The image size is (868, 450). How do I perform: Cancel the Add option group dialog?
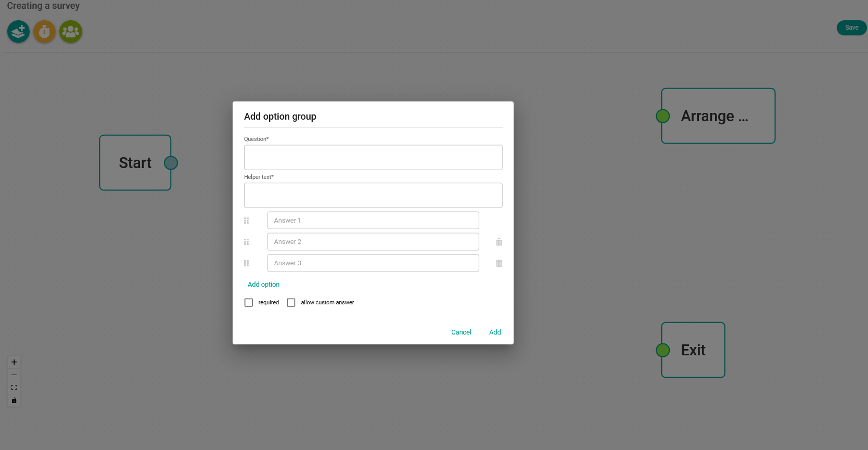pyautogui.click(x=461, y=332)
